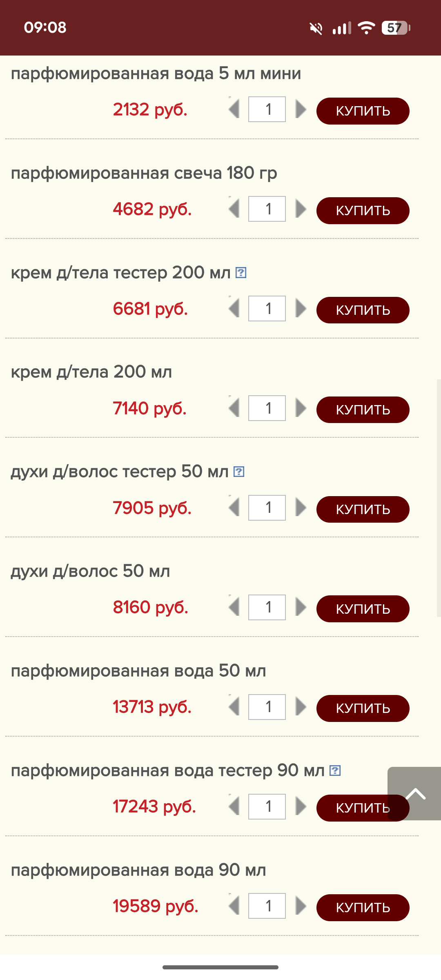Decrease quantity for 19589 руб. perfume 90 мл
The width and height of the screenshot is (441, 980).
[234, 906]
